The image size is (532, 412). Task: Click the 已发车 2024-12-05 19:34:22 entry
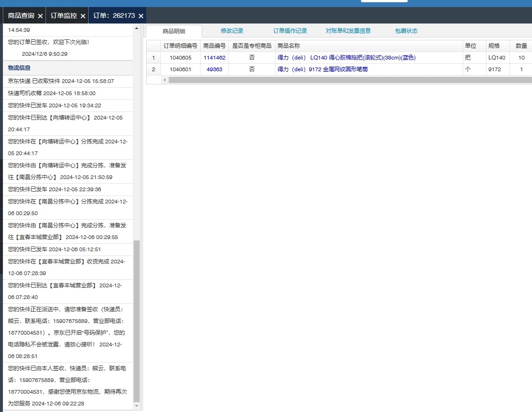point(68,105)
